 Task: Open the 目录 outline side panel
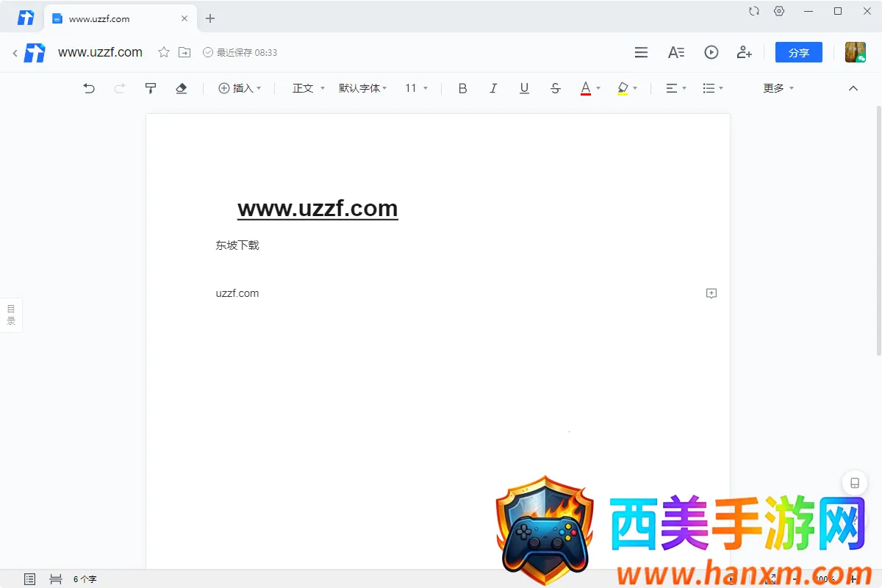(11, 315)
